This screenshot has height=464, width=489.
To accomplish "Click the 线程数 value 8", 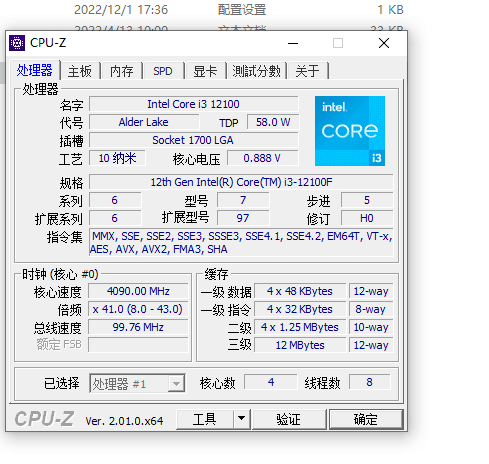I will tap(369, 382).
